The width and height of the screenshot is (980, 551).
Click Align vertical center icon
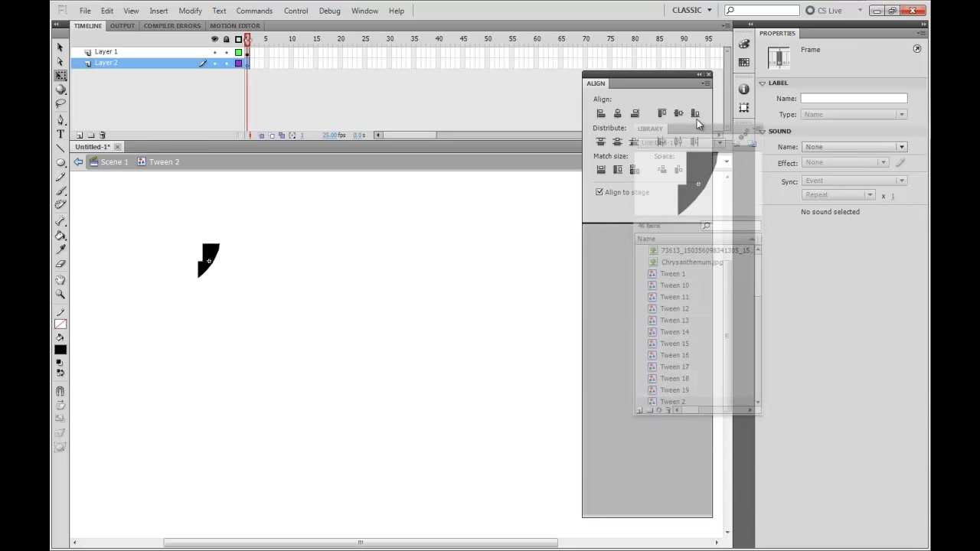coord(679,113)
